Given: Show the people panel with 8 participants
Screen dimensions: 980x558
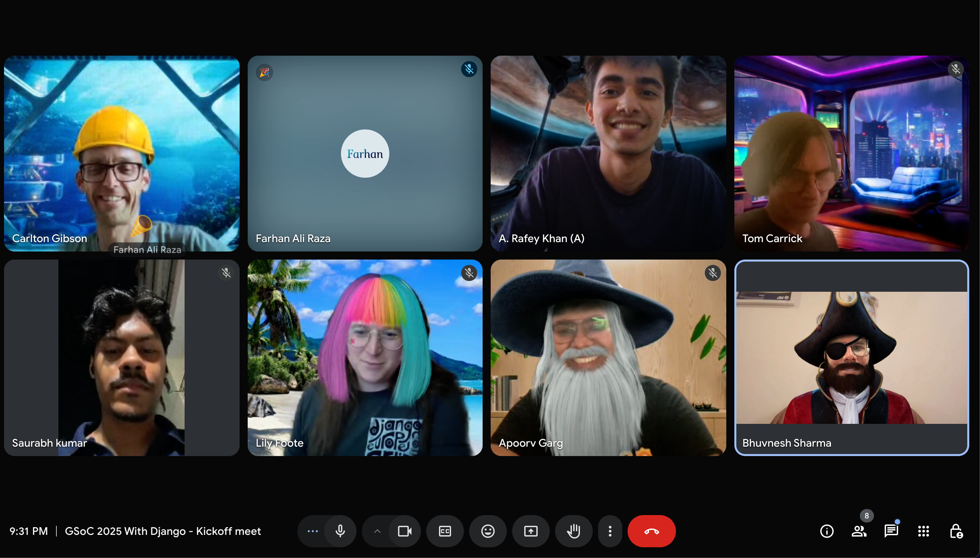Looking at the screenshot, I should pyautogui.click(x=859, y=531).
